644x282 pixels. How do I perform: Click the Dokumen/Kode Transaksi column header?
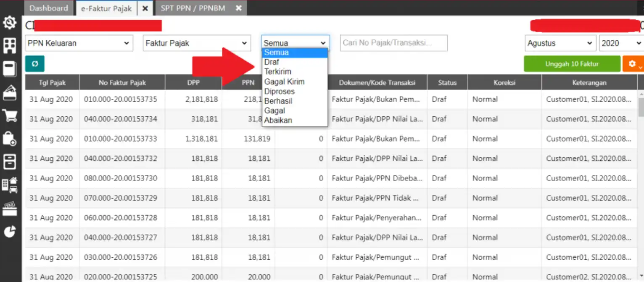tap(377, 83)
